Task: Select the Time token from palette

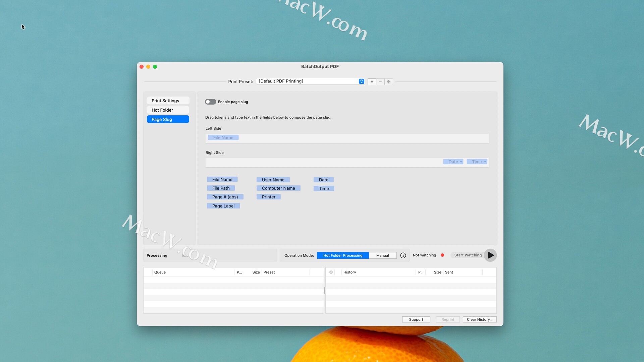Action: click(x=324, y=189)
